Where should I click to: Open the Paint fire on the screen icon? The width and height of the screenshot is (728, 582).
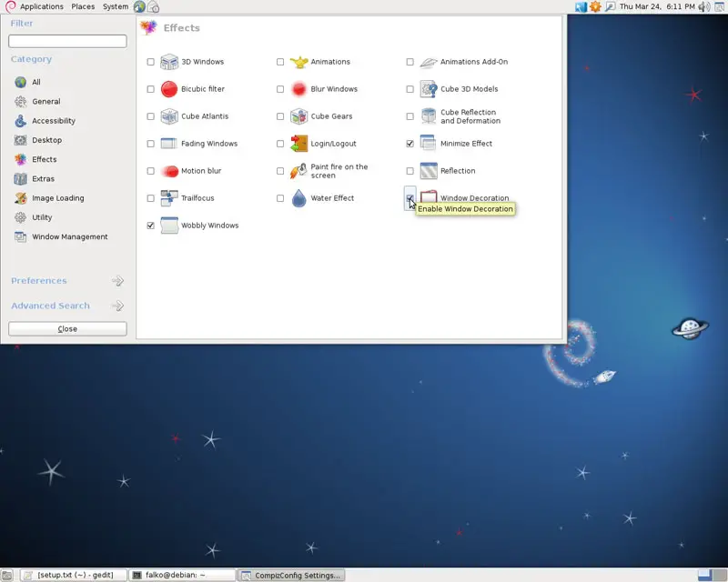pyautogui.click(x=299, y=171)
